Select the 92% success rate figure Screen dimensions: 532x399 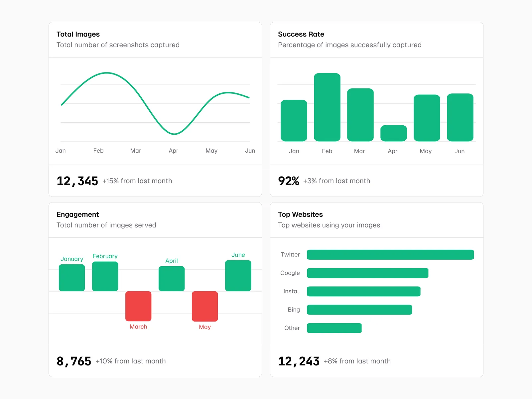288,181
